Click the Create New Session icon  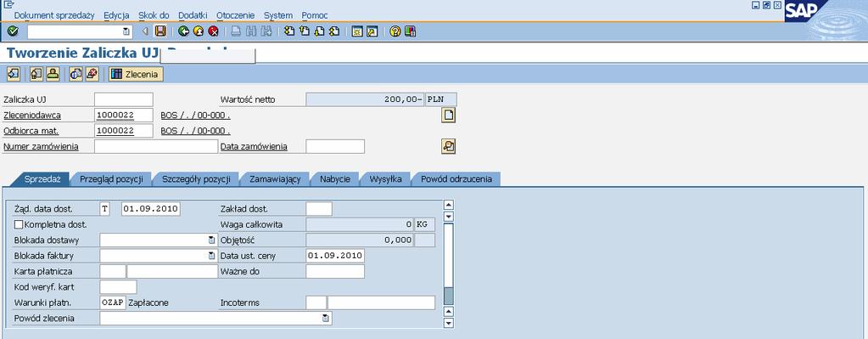(357, 31)
